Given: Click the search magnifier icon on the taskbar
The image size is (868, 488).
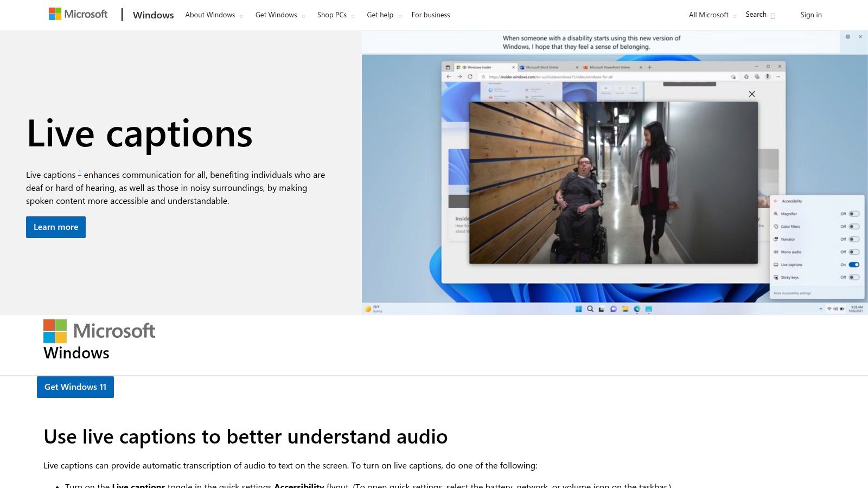Looking at the screenshot, I should tap(590, 309).
